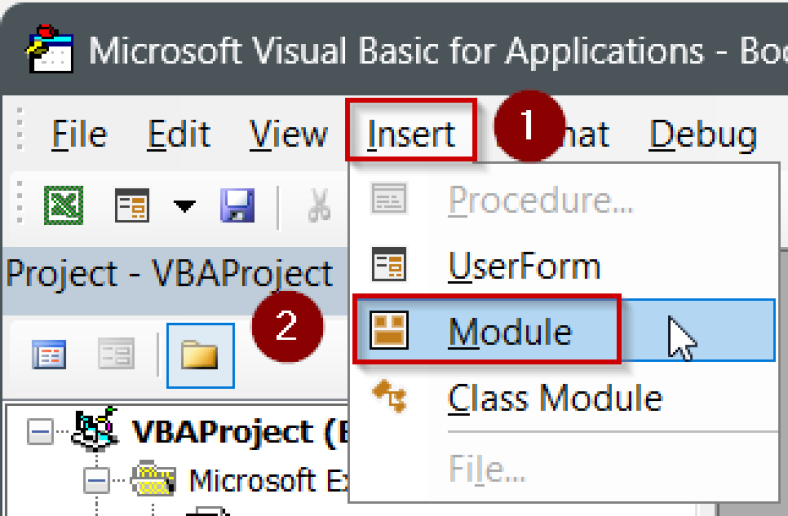Click the Save toolbar icon
Viewport: 788px width, 516px height.
click(x=237, y=206)
